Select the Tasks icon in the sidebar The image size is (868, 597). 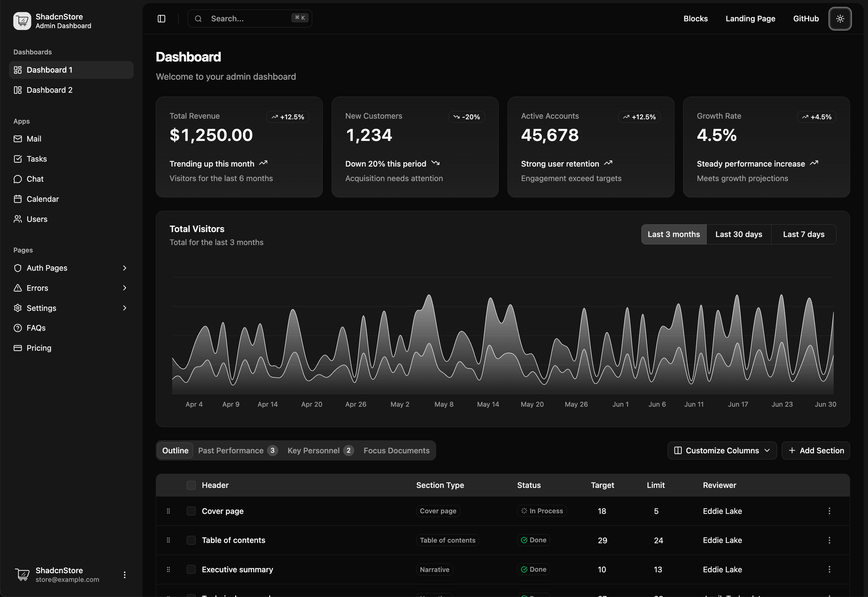click(x=18, y=159)
